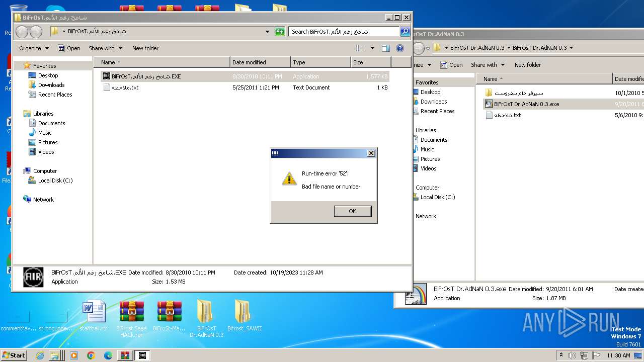Open Pictures in back window navigation pane
Screen dimensions: 644x362
pos(430,159)
